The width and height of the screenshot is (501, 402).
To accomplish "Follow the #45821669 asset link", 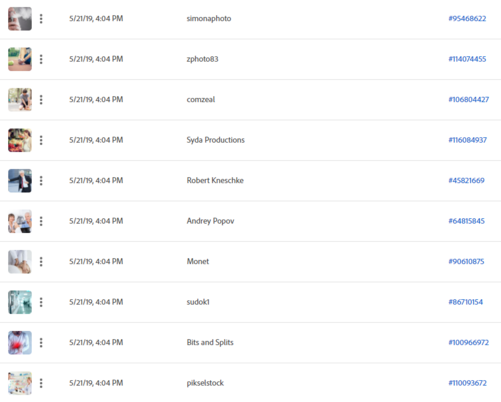I will pos(466,181).
